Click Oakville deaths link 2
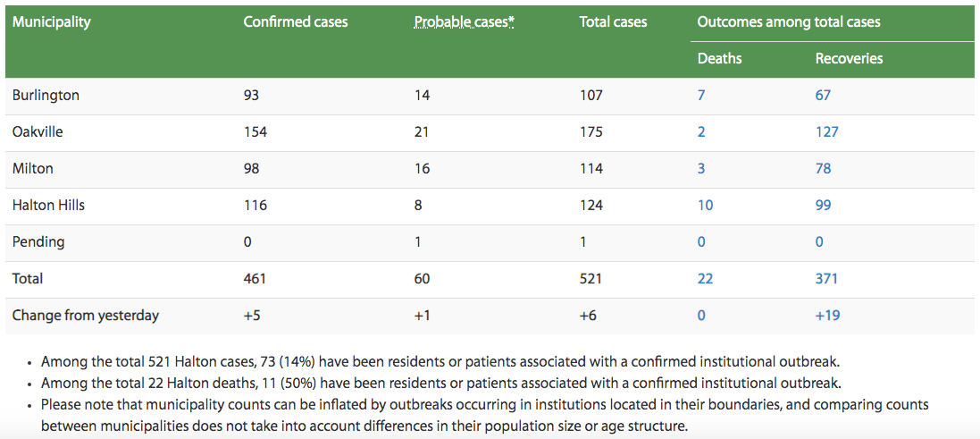 pos(702,132)
